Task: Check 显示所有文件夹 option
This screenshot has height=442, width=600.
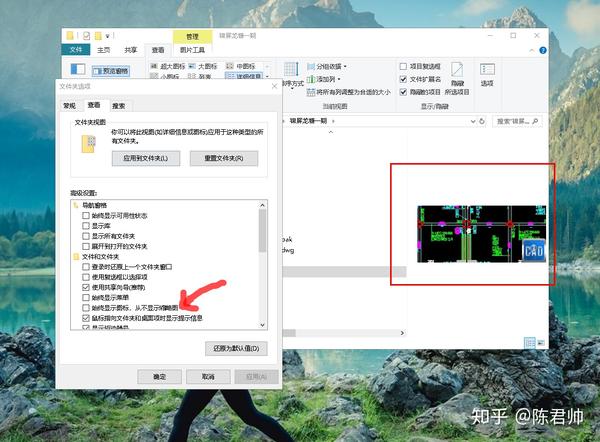Action: pyautogui.click(x=86, y=236)
